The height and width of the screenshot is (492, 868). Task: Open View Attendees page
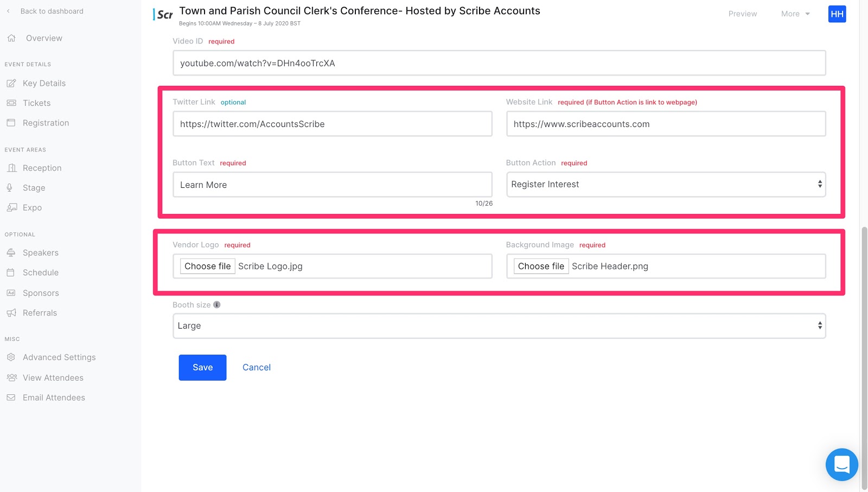53,377
